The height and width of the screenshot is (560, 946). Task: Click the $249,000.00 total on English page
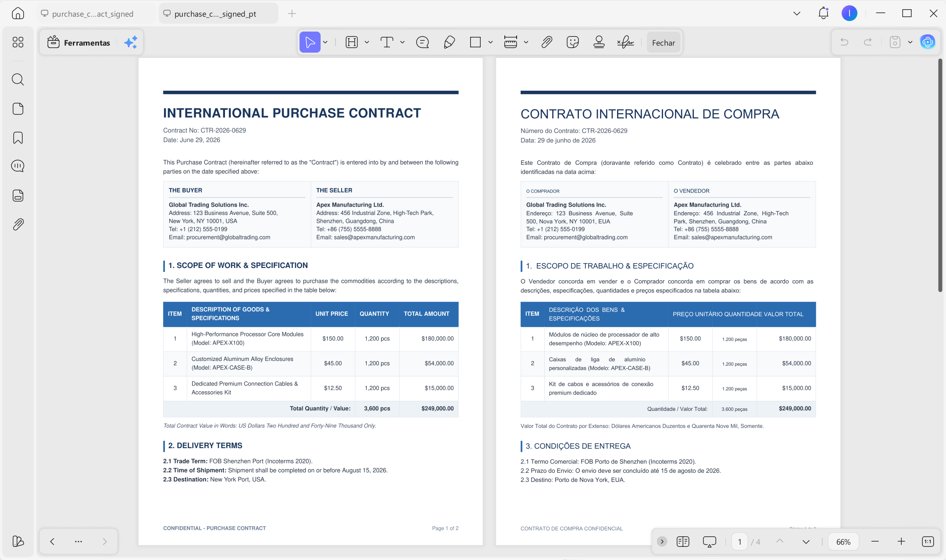pyautogui.click(x=437, y=408)
